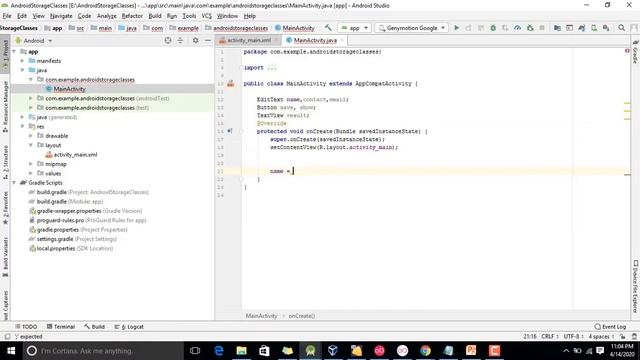Screen dimensions: 640x360
Task: Open the Refactor menu
Action: tap(132, 16)
